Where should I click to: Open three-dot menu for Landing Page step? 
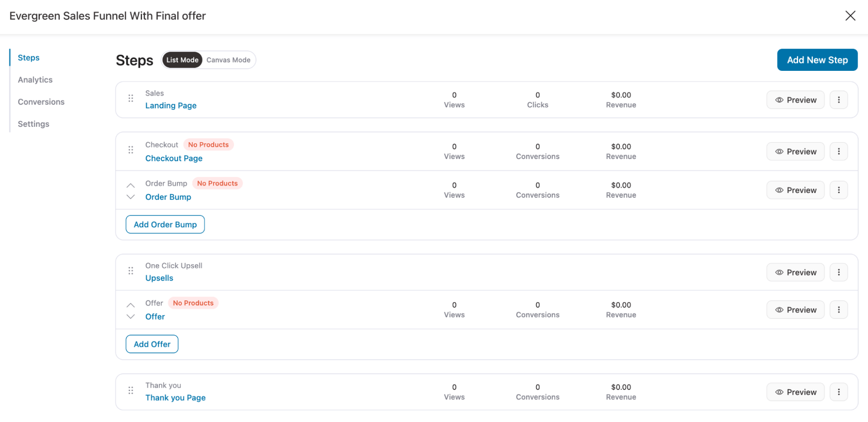pos(838,100)
